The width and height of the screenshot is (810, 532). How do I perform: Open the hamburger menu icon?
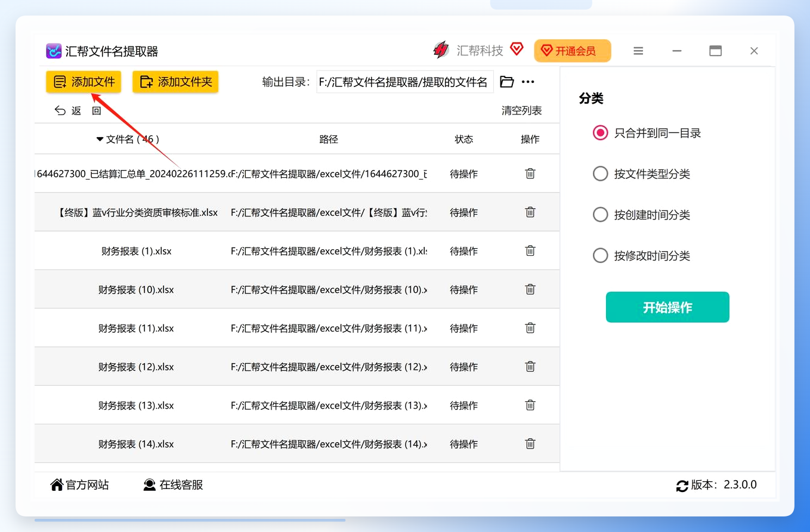(x=638, y=51)
